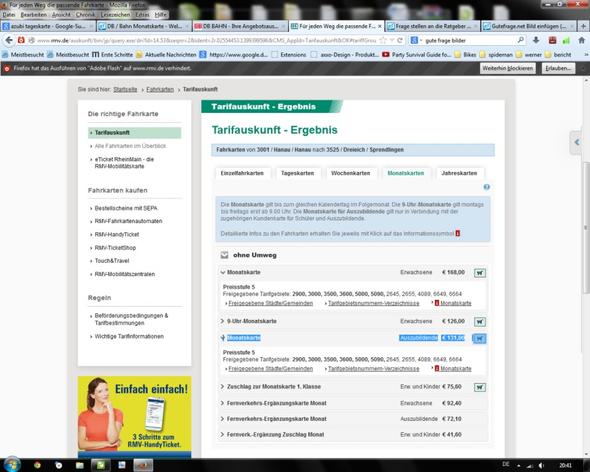Add the Erwachsene Monatskarte €168,00 to the cart

coord(480,273)
